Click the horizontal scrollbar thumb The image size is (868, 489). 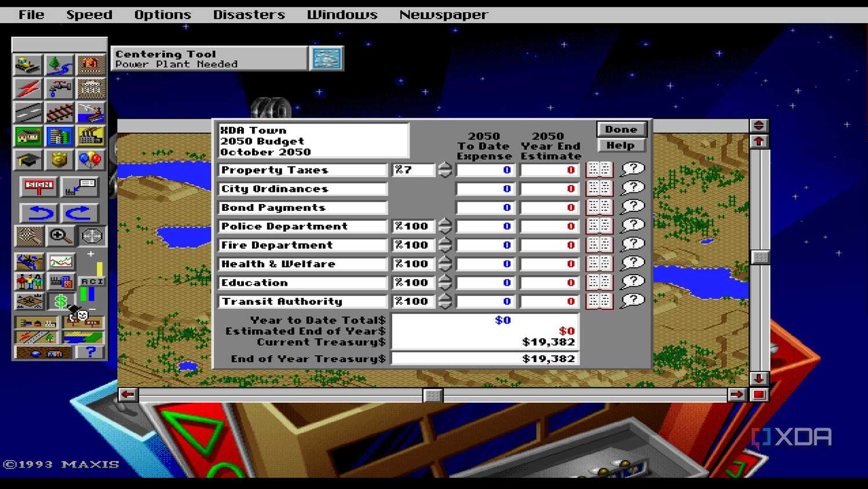coord(433,395)
